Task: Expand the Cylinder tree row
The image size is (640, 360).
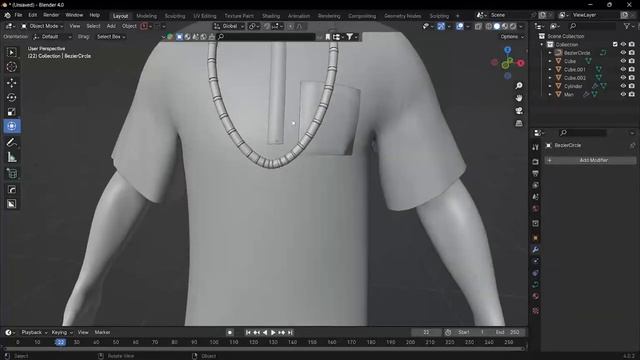Action: (x=550, y=86)
